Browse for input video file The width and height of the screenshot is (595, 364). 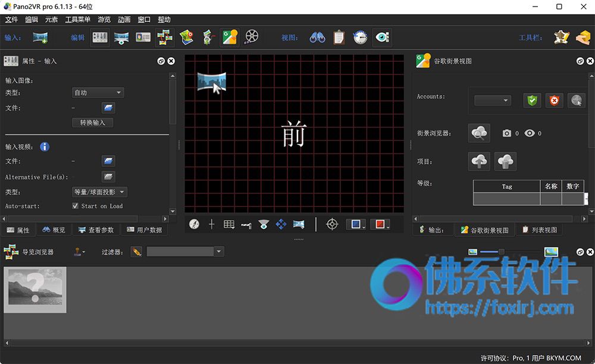click(x=108, y=161)
